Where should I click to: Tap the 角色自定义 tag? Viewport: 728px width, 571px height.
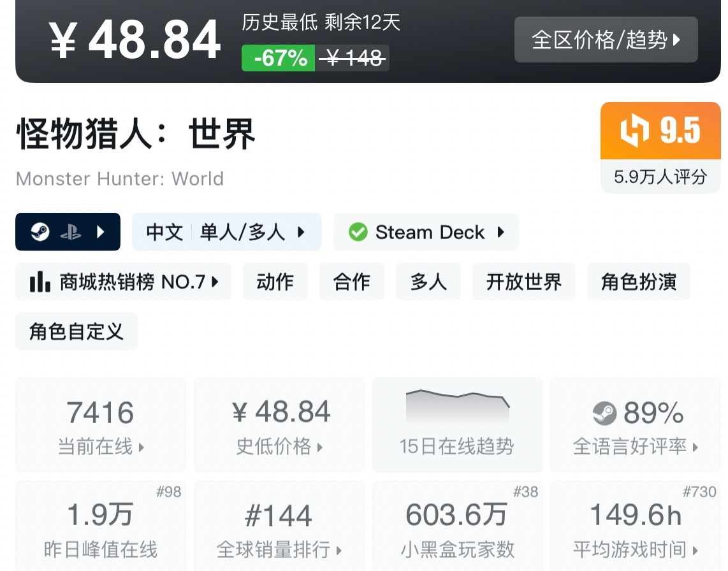click(x=76, y=331)
